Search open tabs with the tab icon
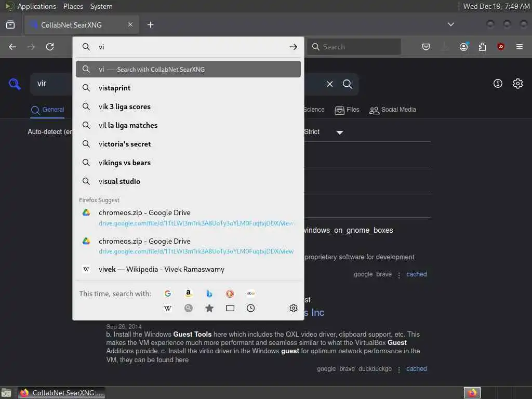 230,308
